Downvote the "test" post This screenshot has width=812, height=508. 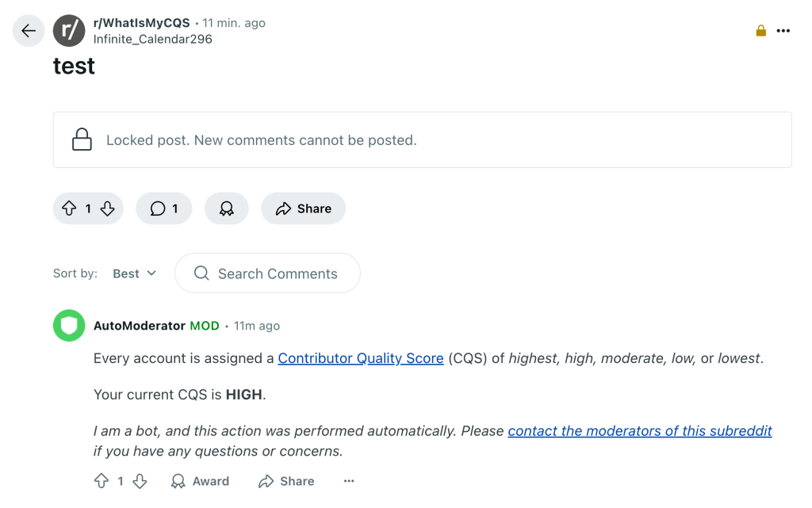coord(108,208)
